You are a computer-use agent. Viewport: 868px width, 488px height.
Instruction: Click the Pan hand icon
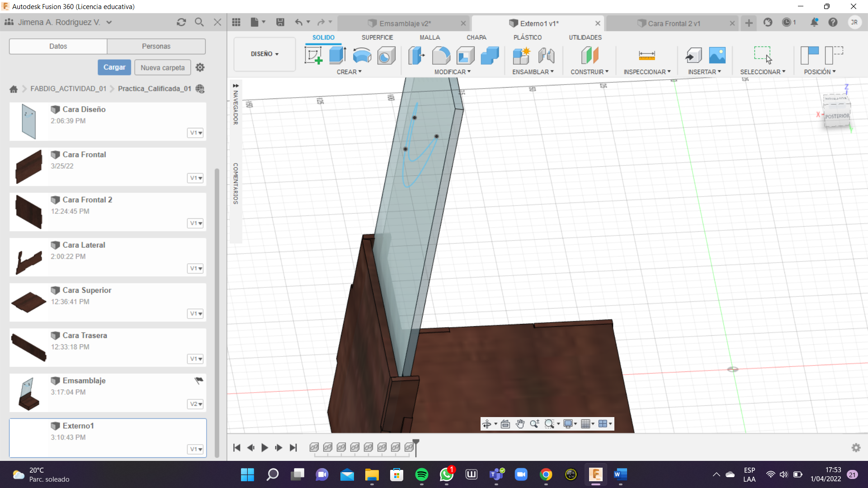point(520,424)
